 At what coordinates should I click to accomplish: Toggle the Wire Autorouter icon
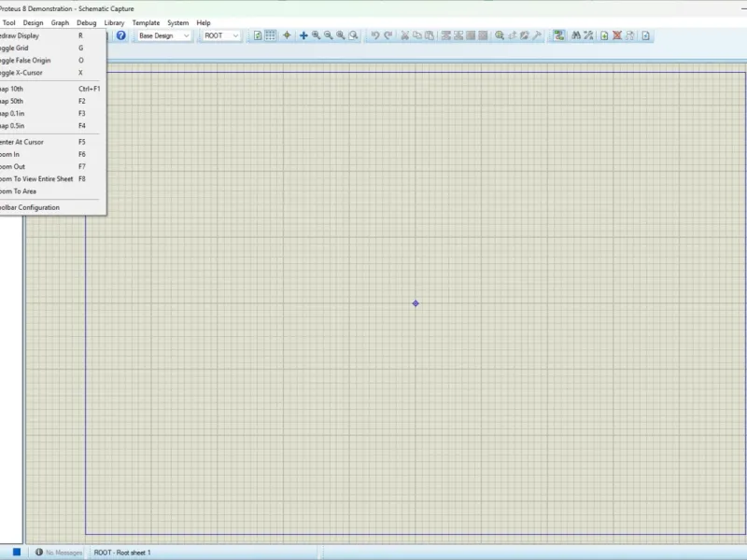point(558,35)
